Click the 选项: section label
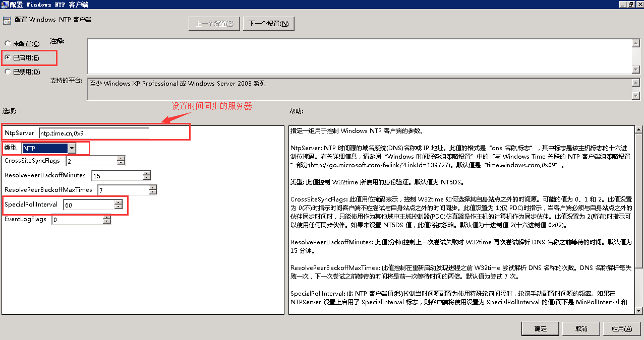644x340 pixels. 10,111
